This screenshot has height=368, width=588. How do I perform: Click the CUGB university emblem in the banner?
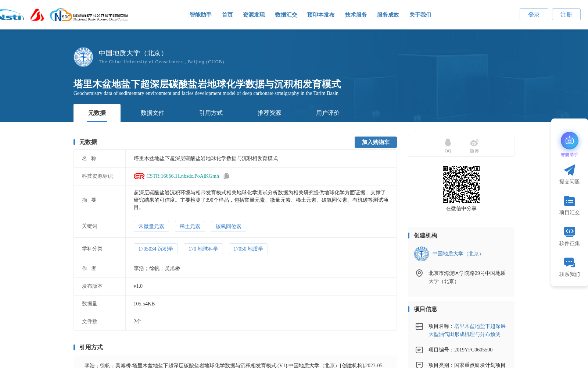[83, 57]
